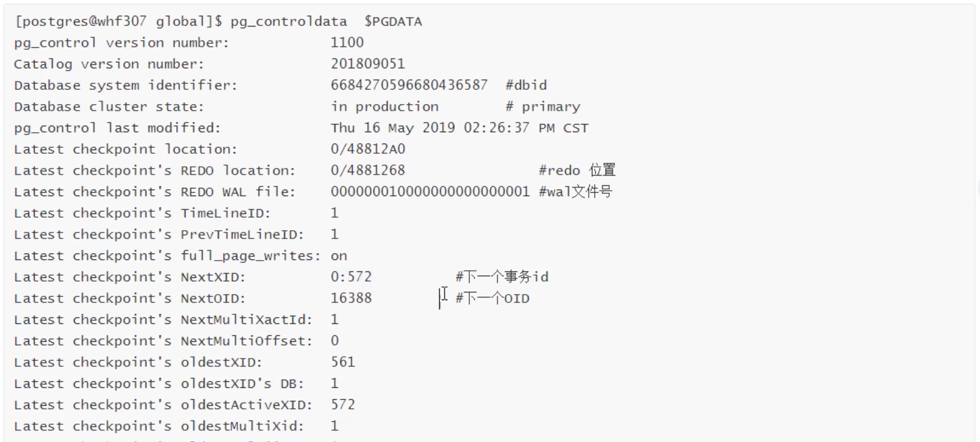Click the '#下一个OID' comment
This screenshot has width=980, height=442.
(493, 298)
